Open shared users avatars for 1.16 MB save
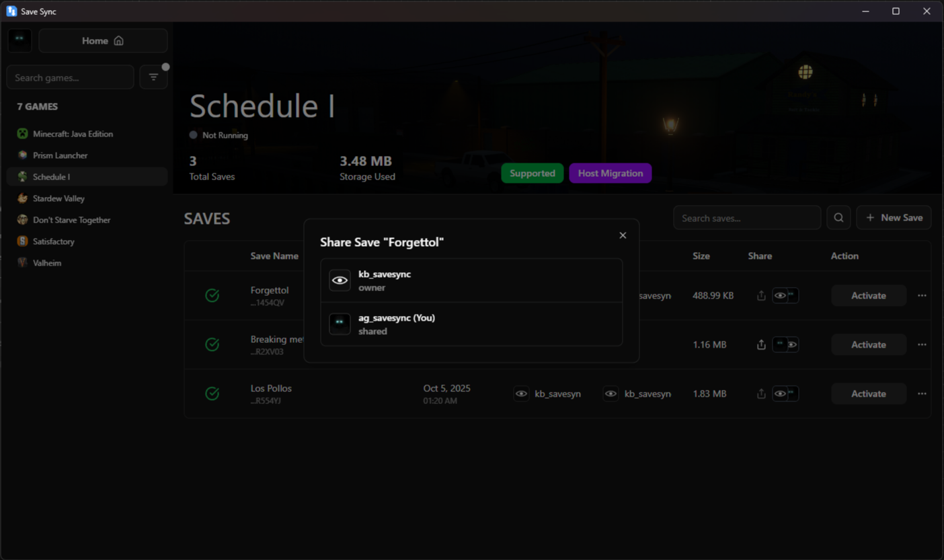Screen dimensions: 944x560 pos(785,345)
